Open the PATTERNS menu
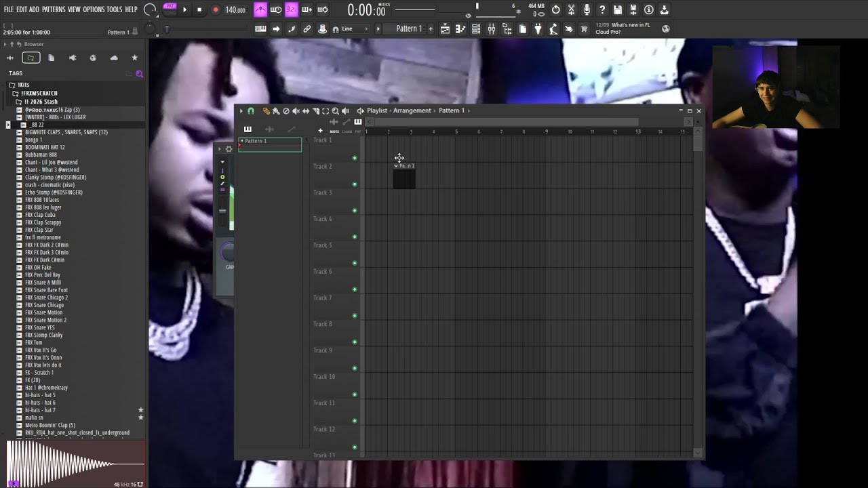 click(54, 9)
